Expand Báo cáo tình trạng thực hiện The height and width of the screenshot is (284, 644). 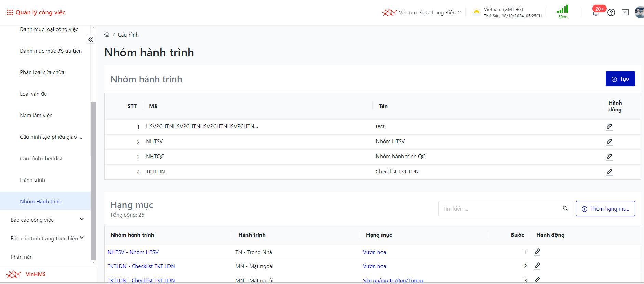click(82, 238)
